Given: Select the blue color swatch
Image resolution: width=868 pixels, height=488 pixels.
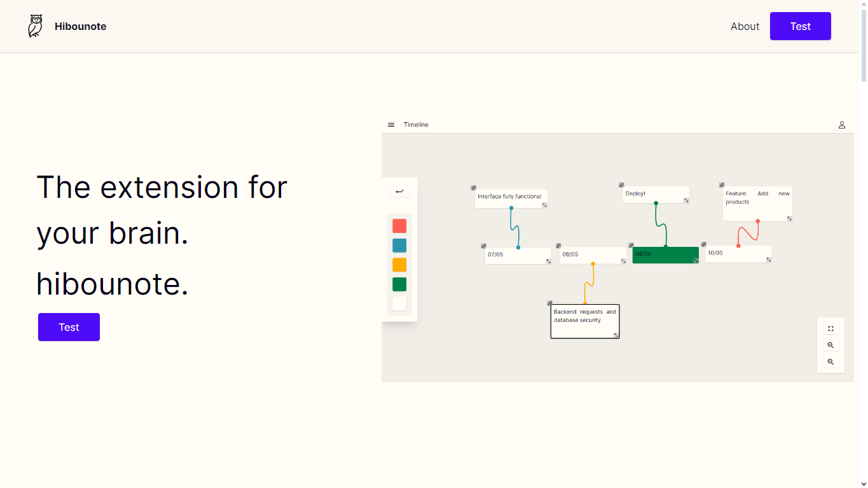Looking at the screenshot, I should tap(399, 246).
